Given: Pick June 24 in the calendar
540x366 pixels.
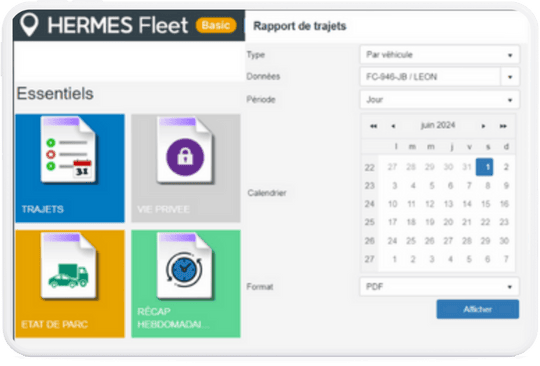Looking at the screenshot, I should pos(392,241).
